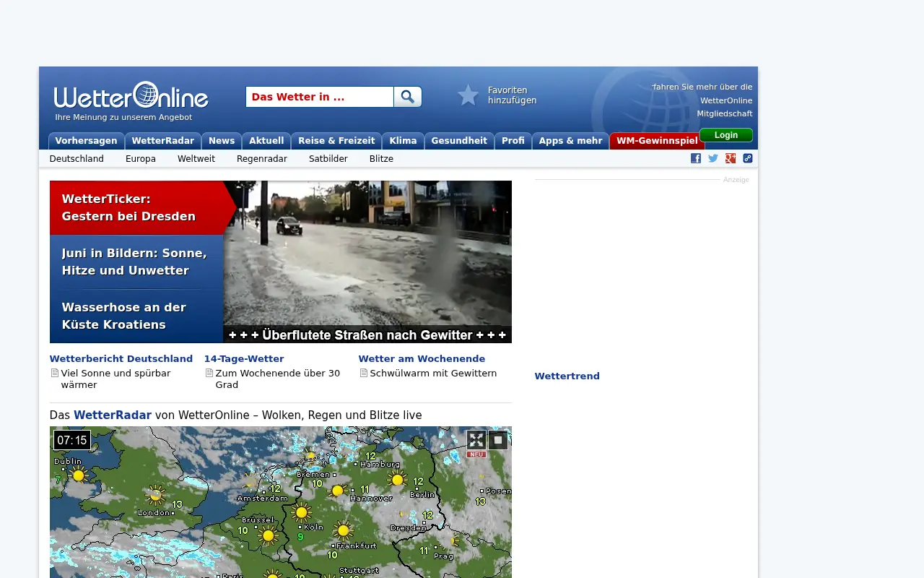924x578 pixels.
Task: Open document icon beside Zum Wochenende
Action: coord(209,374)
